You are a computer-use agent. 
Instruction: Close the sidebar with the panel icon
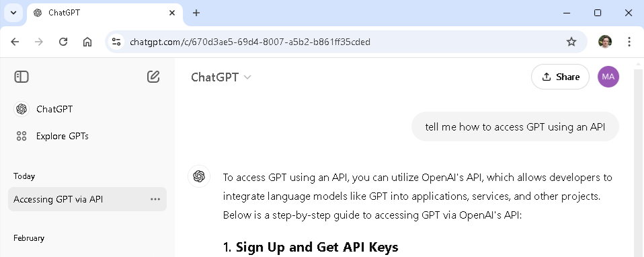click(22, 77)
